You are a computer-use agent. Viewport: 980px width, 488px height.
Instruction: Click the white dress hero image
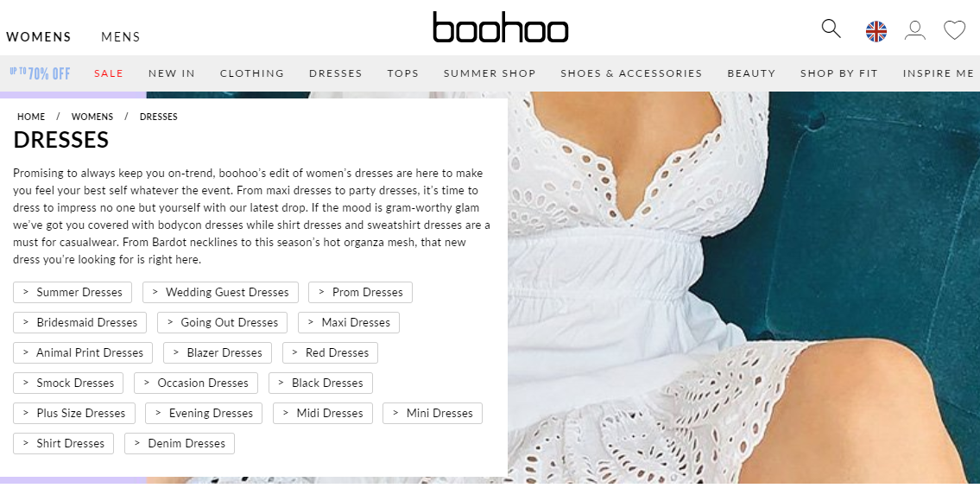[743, 288]
